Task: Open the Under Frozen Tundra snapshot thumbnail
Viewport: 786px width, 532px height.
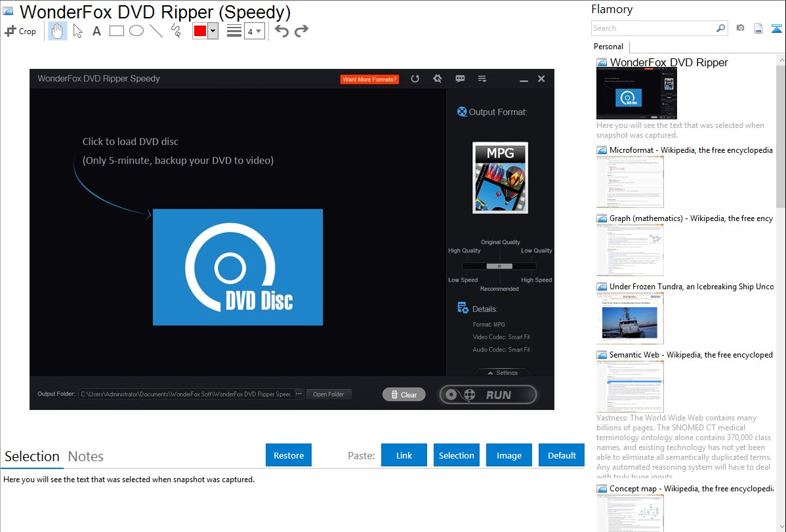Action: click(x=630, y=318)
